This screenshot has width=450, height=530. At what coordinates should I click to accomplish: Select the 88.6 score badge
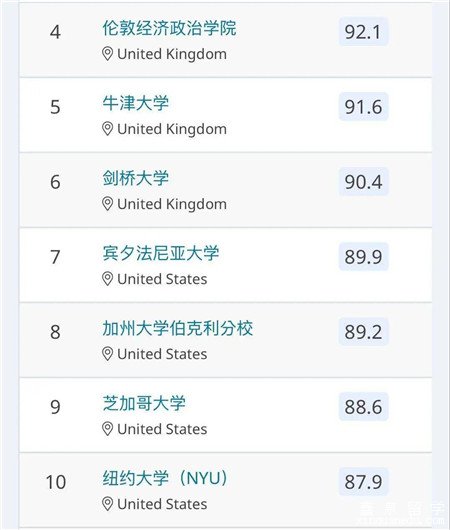363,407
